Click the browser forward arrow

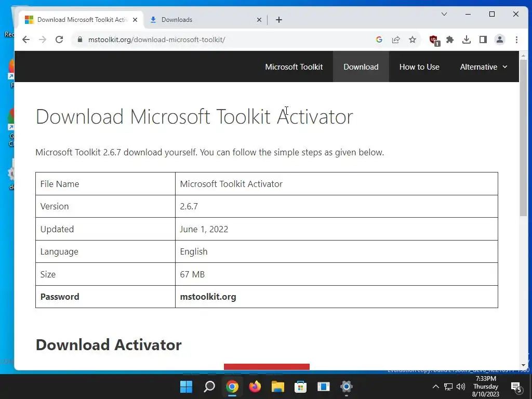tap(43, 39)
